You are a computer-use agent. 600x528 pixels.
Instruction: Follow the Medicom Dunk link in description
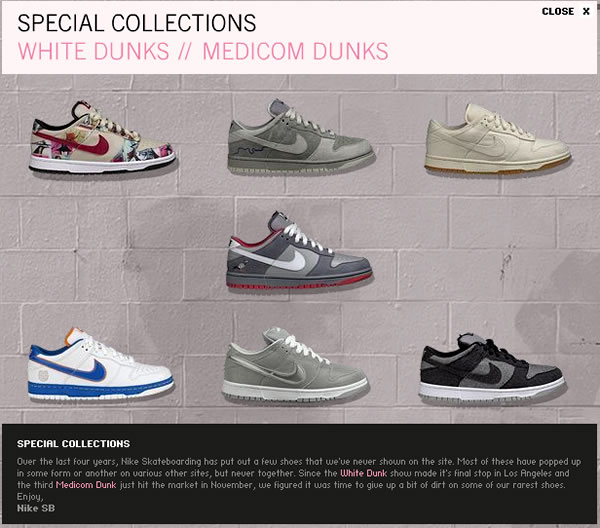pos(86,485)
